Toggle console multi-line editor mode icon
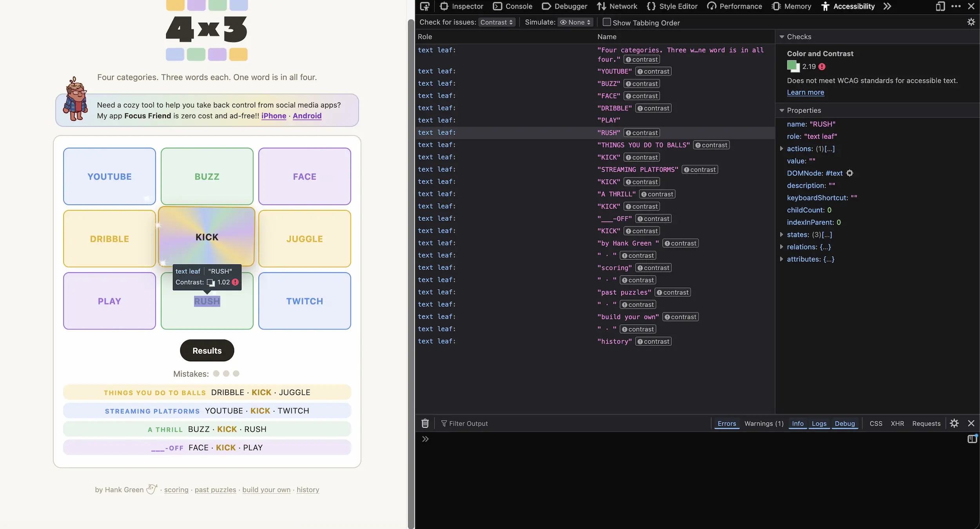The height and width of the screenshot is (529, 980). point(972,439)
